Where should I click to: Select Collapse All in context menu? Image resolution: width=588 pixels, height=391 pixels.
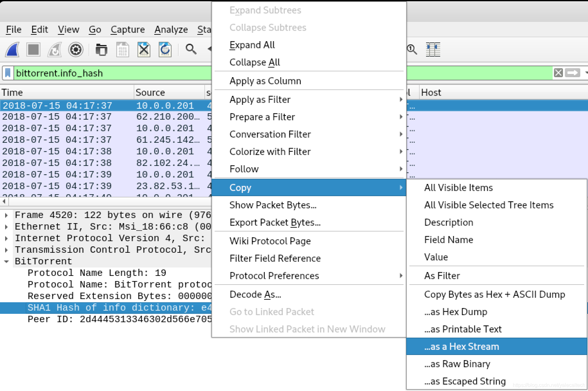coord(309,62)
